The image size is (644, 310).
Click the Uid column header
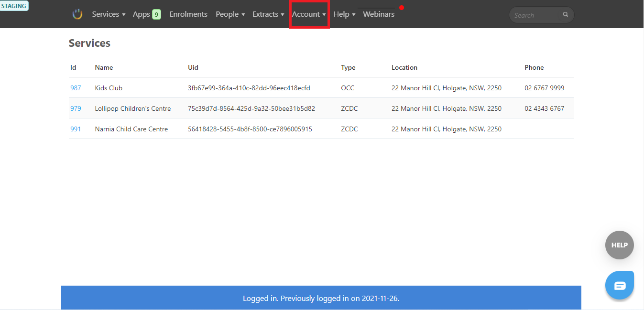point(193,67)
